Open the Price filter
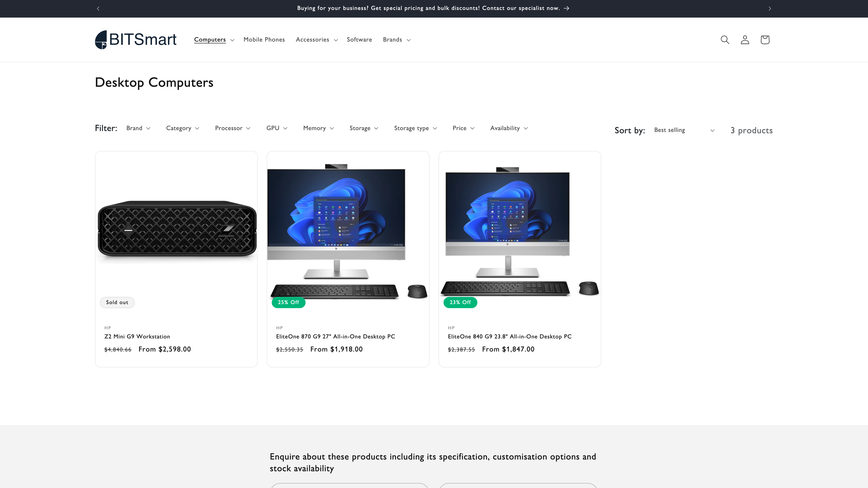This screenshot has height=488, width=868. tap(463, 128)
